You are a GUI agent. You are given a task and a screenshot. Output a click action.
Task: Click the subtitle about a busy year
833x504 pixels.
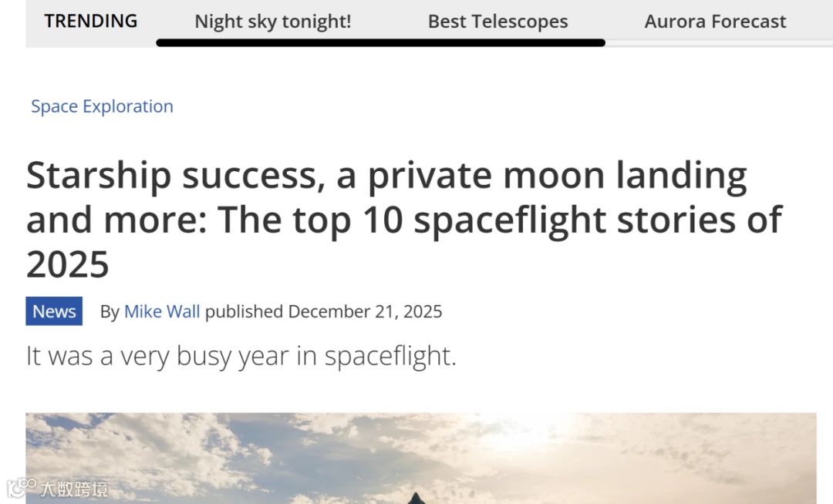(241, 356)
